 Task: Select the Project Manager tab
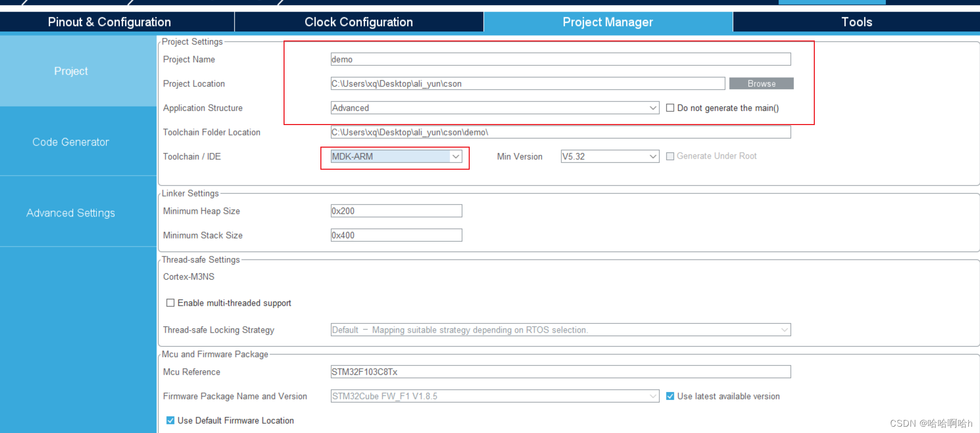click(x=608, y=22)
